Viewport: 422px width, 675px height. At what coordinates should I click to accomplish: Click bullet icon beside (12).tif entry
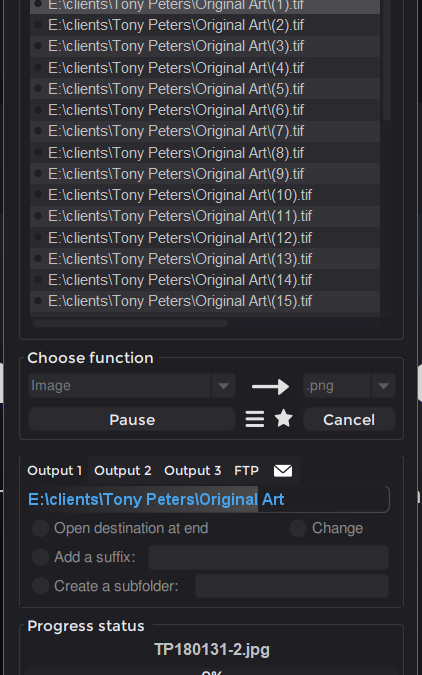tap(38, 237)
